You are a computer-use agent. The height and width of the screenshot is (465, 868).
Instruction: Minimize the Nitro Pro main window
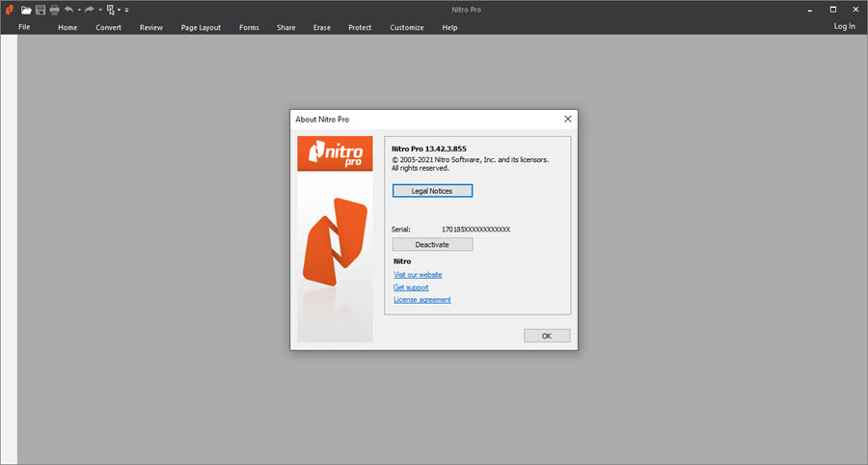click(810, 10)
